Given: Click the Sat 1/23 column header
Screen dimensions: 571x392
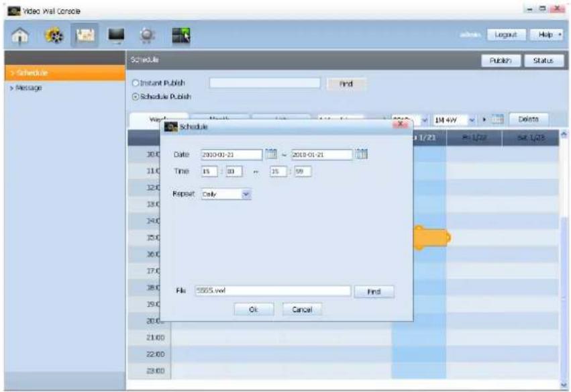Looking at the screenshot, I should [x=530, y=138].
